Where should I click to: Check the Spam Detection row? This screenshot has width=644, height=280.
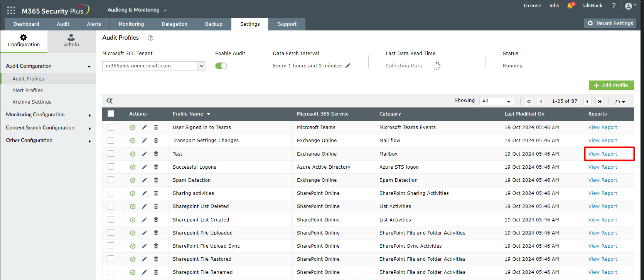pos(111,180)
